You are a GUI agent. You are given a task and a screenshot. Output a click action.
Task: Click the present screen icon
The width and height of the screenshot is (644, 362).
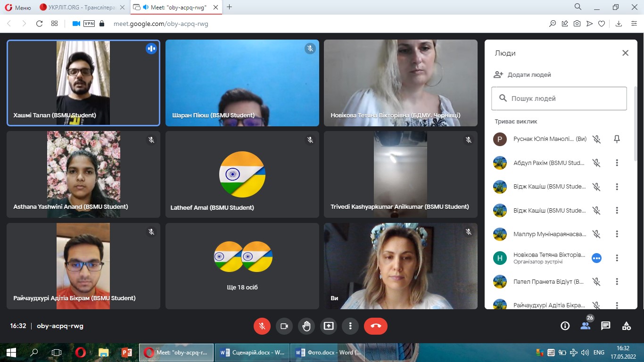(328, 326)
